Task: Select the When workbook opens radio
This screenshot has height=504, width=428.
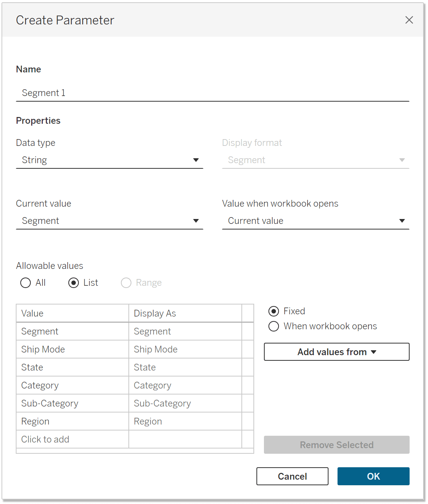Action: click(274, 326)
